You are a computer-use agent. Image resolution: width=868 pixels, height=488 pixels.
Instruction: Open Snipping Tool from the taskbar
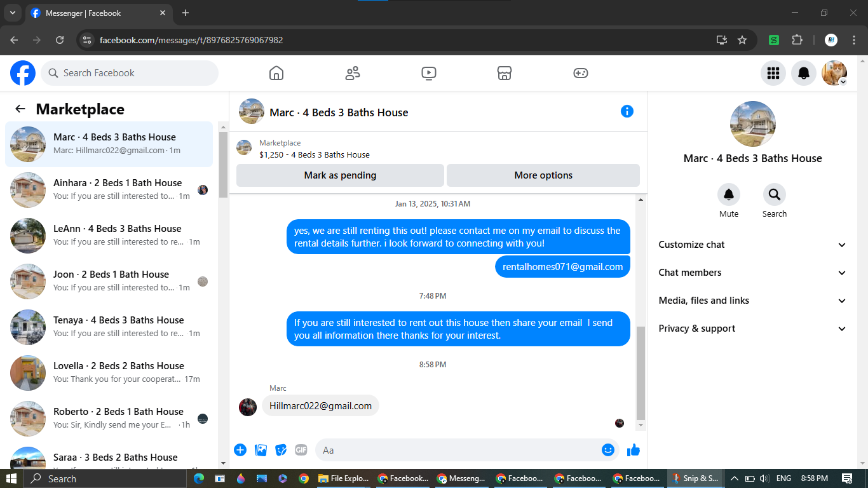coord(696,478)
